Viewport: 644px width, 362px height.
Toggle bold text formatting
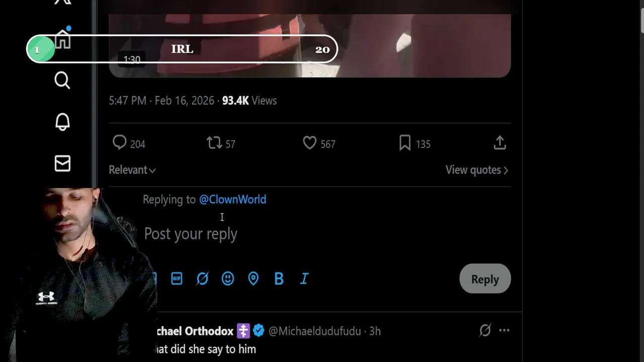point(279,279)
